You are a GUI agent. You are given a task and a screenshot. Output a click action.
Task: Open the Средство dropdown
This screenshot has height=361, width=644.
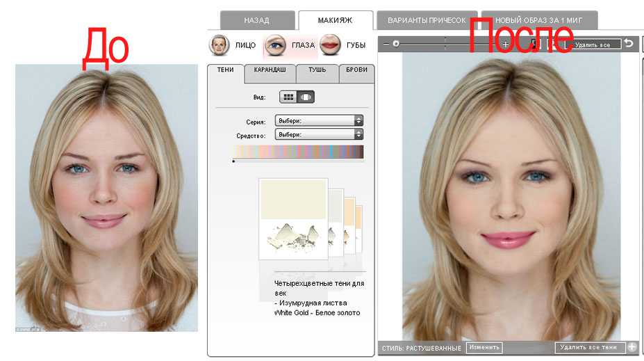pyautogui.click(x=319, y=134)
